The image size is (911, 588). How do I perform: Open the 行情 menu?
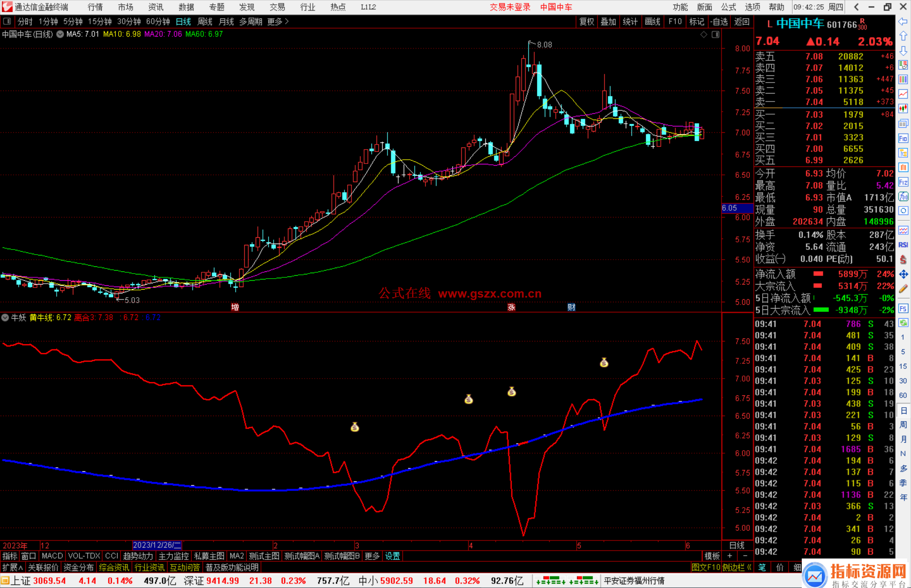point(95,7)
